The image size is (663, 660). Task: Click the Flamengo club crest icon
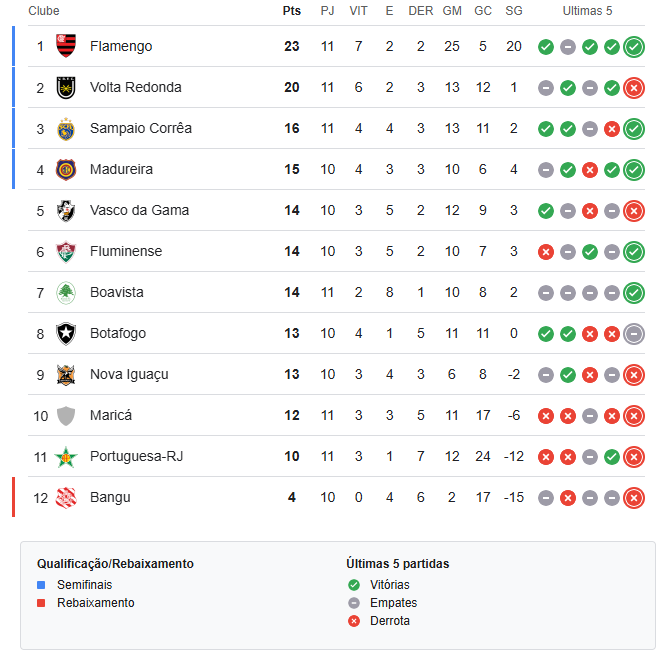[x=66, y=46]
